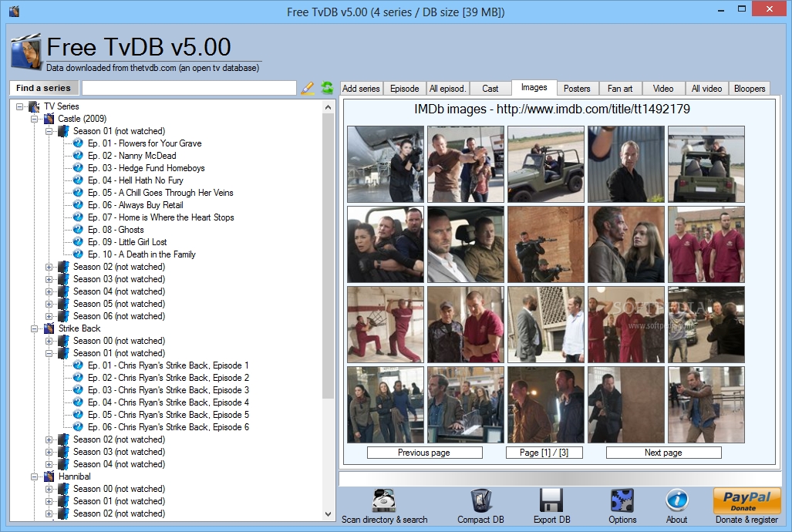Click the TV Series root node icon
The height and width of the screenshot is (532, 792).
(35, 106)
